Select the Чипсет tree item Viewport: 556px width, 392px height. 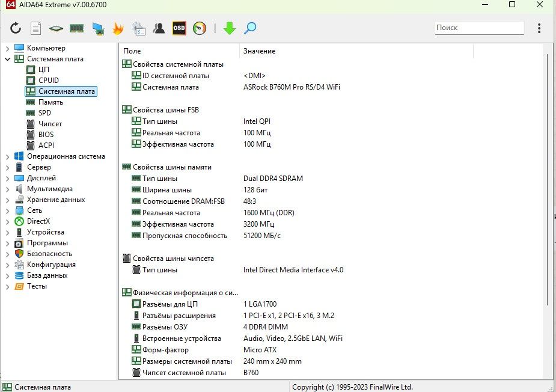pyautogui.click(x=50, y=124)
